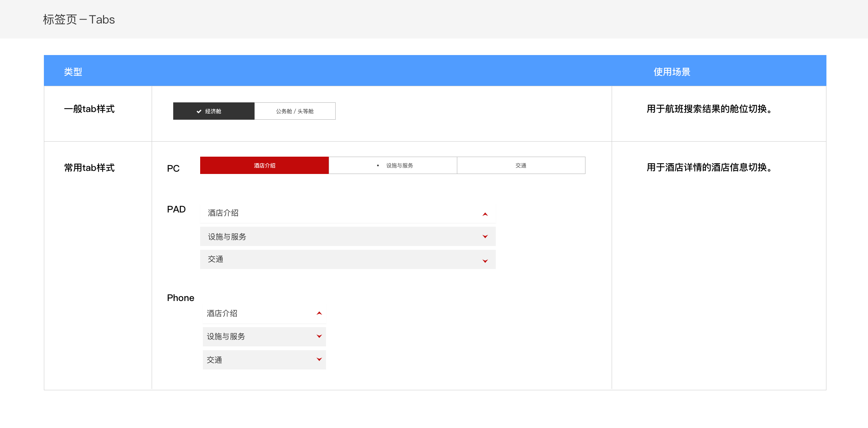Expand Phone 设施与服务 down chevron
The width and height of the screenshot is (868, 428).
click(x=319, y=336)
